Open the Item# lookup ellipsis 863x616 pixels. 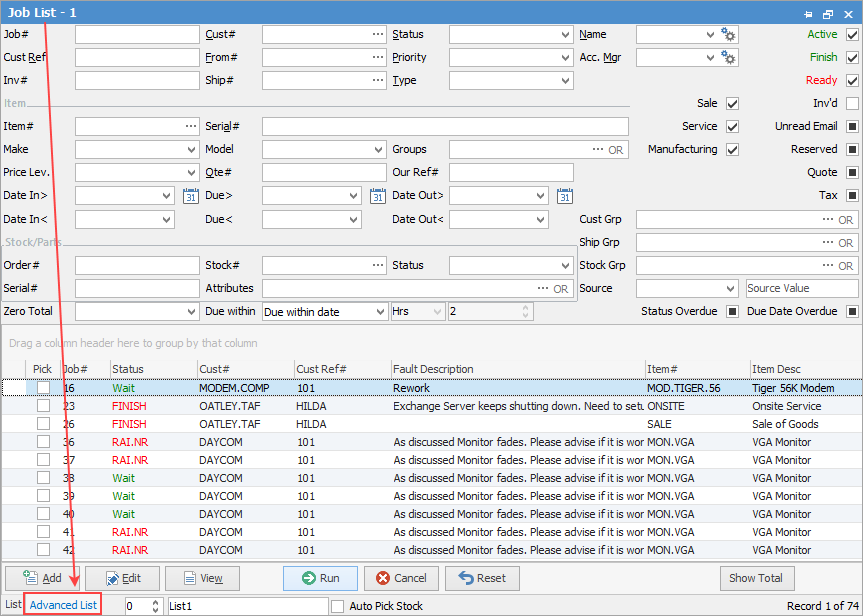[x=190, y=127]
